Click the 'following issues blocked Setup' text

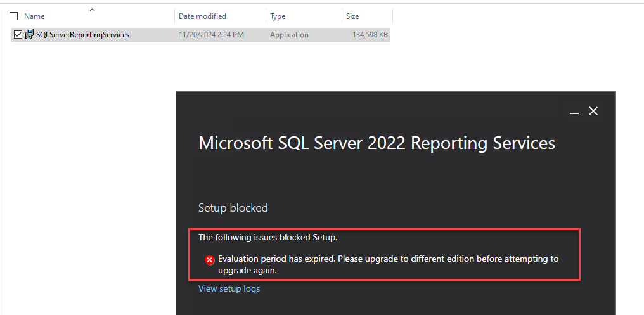pos(267,238)
